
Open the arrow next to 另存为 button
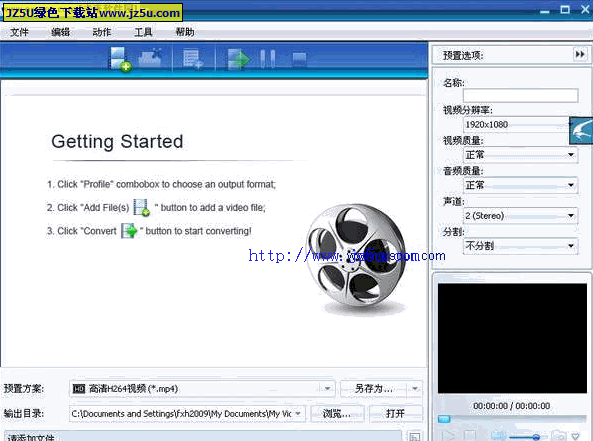415,388
